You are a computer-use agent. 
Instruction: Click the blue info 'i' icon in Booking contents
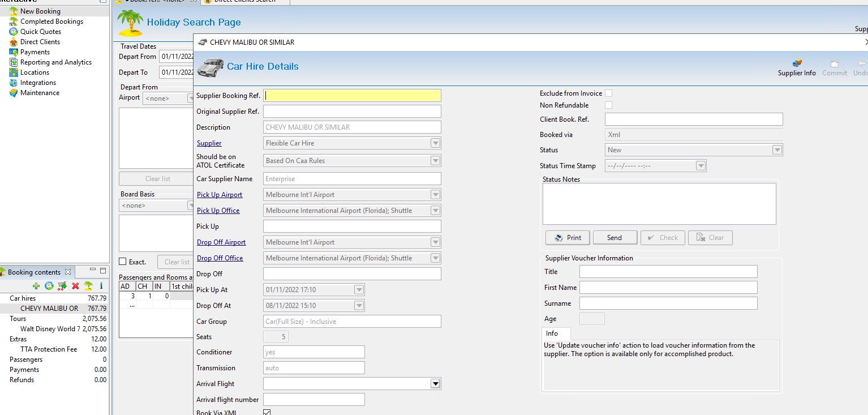coord(101,286)
